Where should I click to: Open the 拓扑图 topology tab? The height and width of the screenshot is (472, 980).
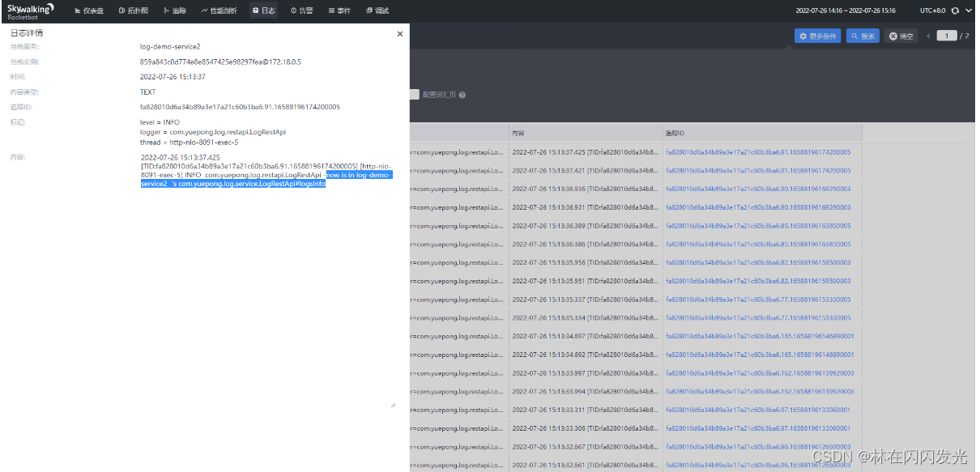[x=133, y=11]
